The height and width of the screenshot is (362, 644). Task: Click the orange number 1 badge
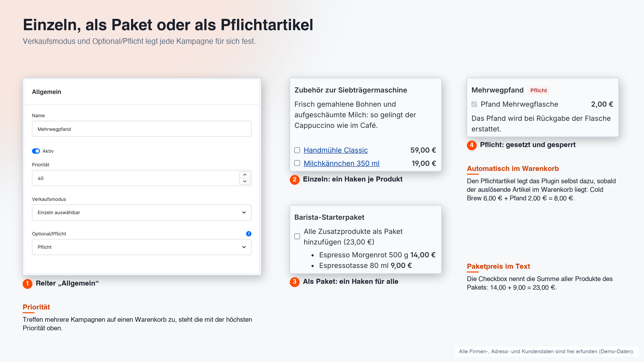point(27,284)
